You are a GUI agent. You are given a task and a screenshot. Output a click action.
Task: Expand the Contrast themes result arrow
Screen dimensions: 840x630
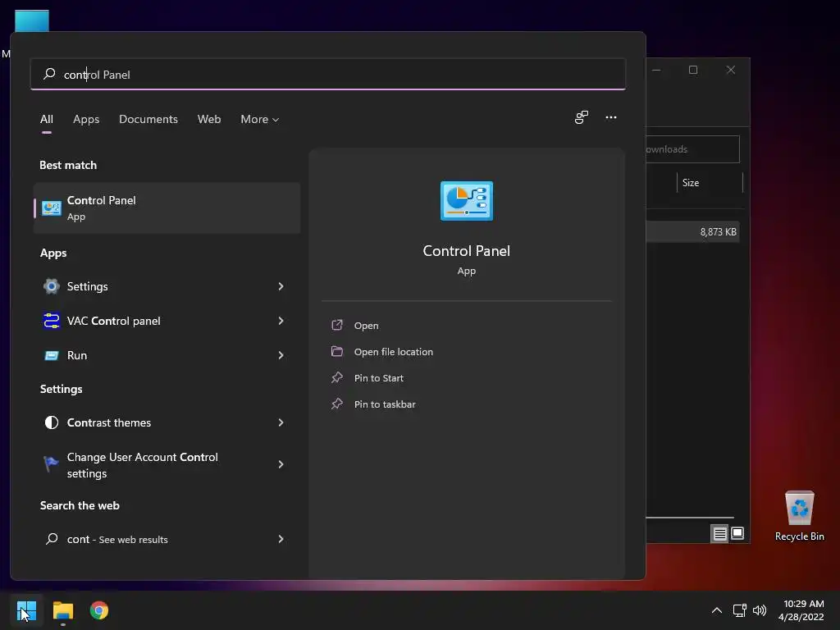tap(281, 422)
